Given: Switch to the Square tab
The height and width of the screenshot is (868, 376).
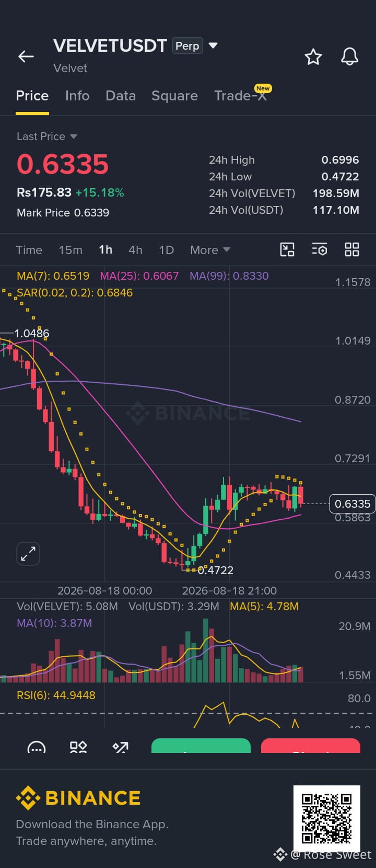Looking at the screenshot, I should (174, 96).
